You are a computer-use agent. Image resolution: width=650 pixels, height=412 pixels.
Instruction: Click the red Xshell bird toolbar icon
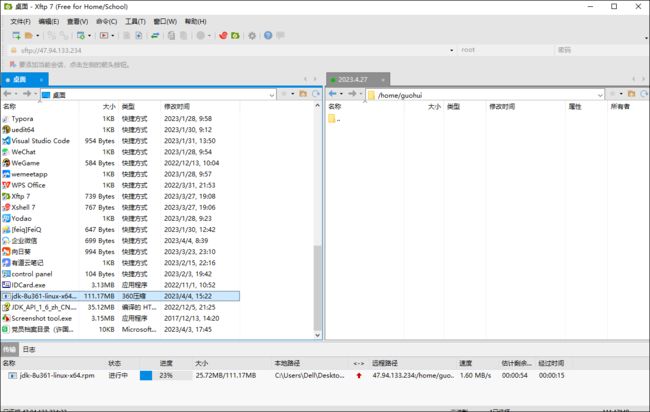[x=223, y=36]
